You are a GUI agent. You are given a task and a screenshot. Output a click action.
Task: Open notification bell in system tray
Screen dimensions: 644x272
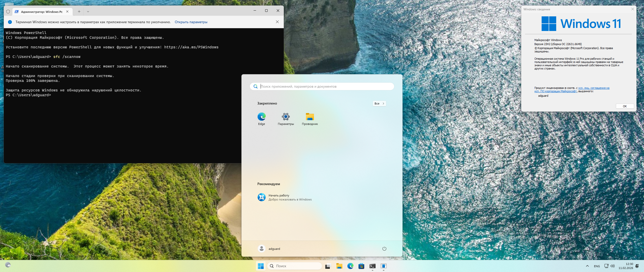pos(637,266)
